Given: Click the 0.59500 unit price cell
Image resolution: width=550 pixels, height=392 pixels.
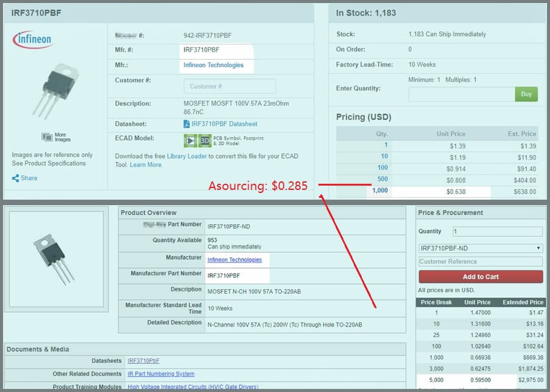Looking at the screenshot, I should pyautogui.click(x=480, y=380).
